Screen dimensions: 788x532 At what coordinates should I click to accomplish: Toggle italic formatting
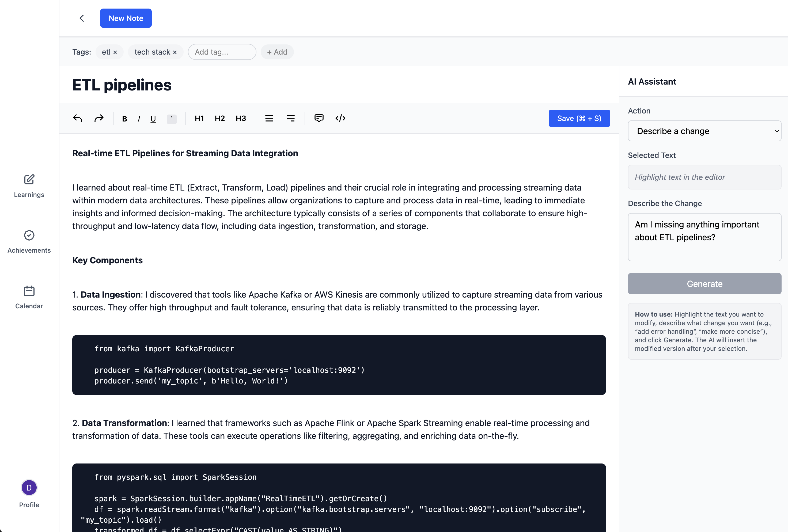point(139,118)
